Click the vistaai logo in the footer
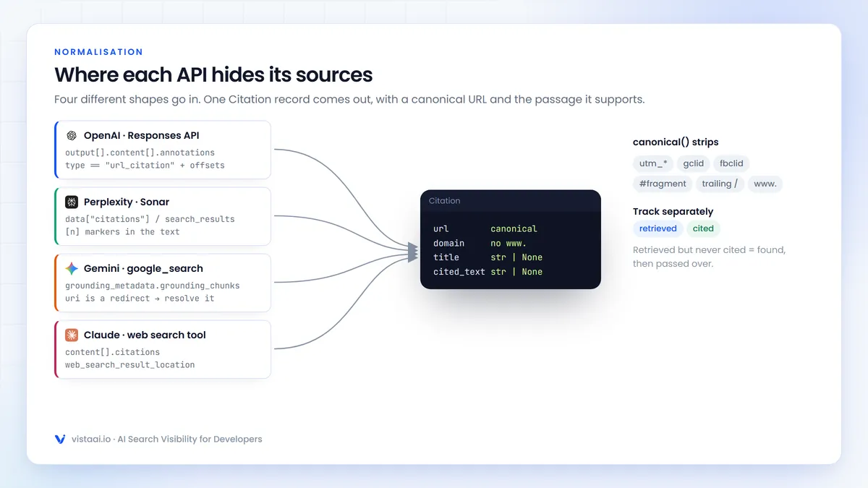 (60, 439)
